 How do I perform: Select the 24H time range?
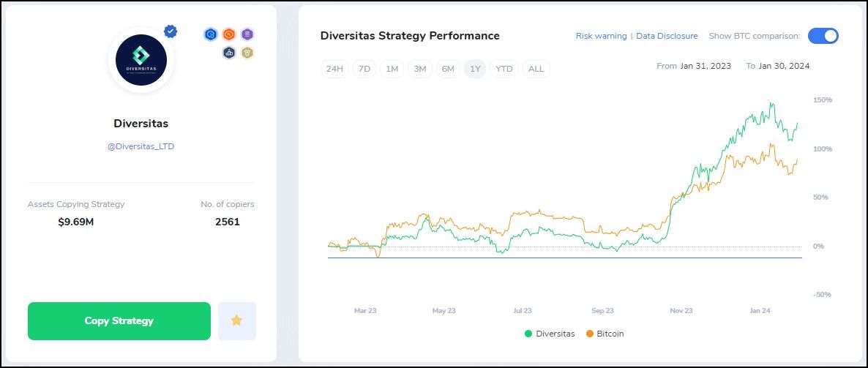point(334,69)
